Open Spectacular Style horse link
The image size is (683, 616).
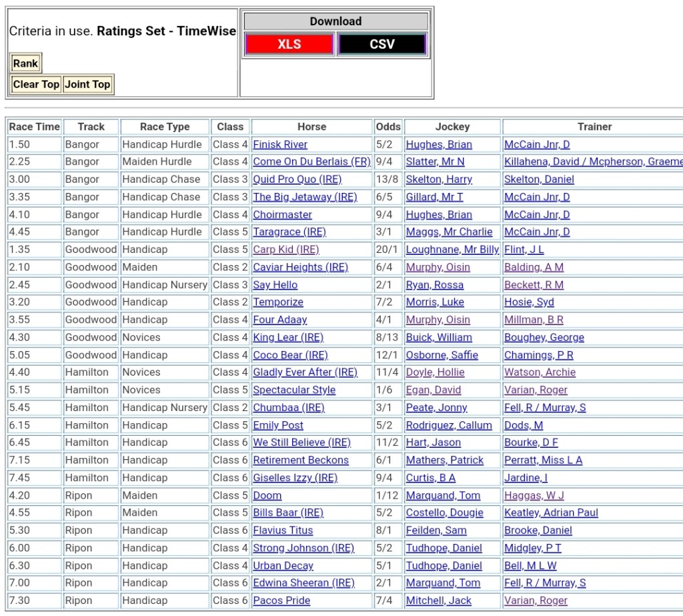(294, 390)
